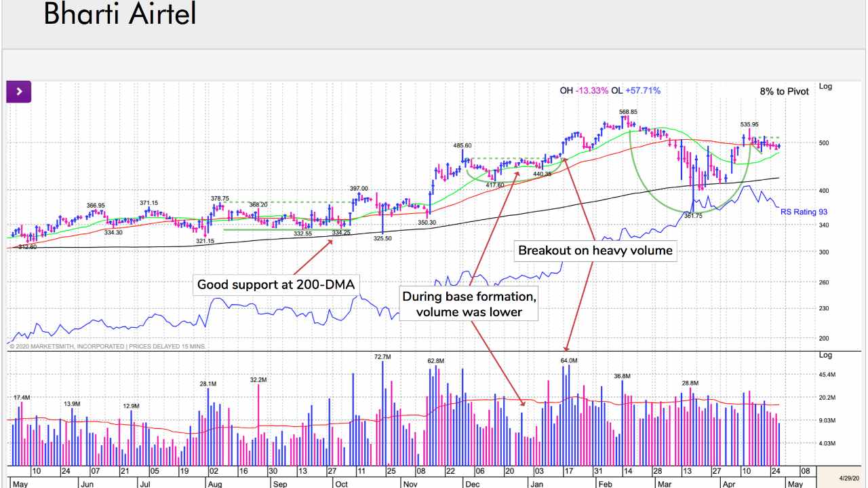
Task: Click the 32.2M volume label
Action: click(258, 379)
